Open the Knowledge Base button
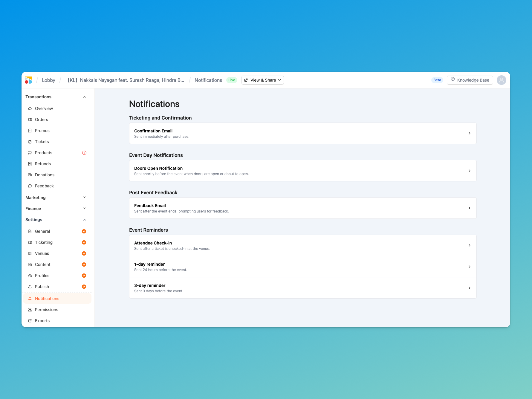 pyautogui.click(x=470, y=80)
